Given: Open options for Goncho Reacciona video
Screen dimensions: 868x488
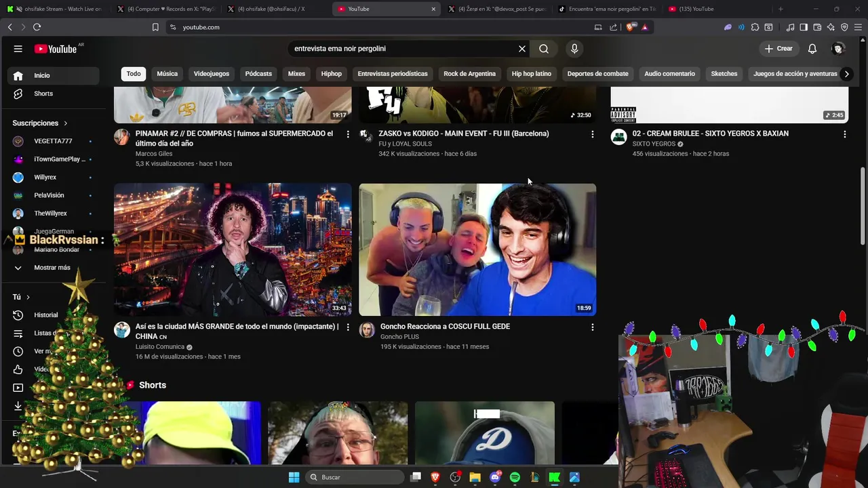Looking at the screenshot, I should click(593, 327).
